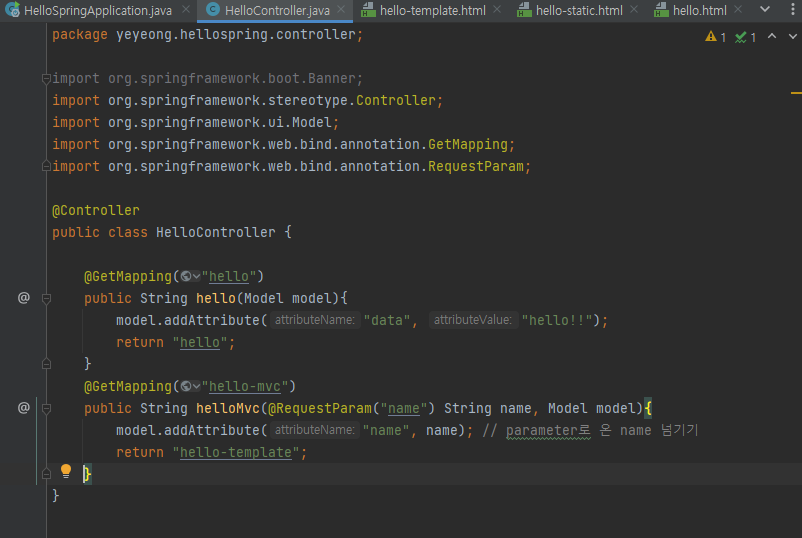Open the hello-template.html tab
Viewport: 802px width, 538px height.
[x=433, y=10]
